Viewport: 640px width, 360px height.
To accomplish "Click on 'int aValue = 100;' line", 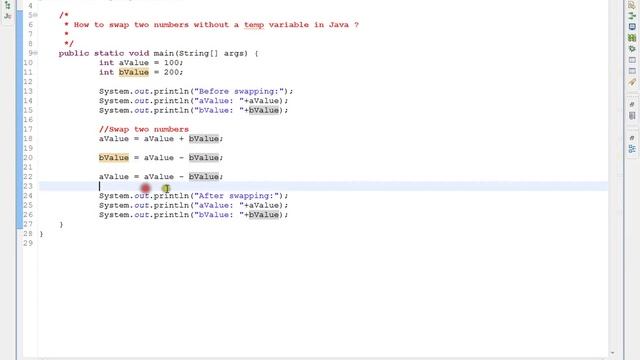I will coord(141,63).
